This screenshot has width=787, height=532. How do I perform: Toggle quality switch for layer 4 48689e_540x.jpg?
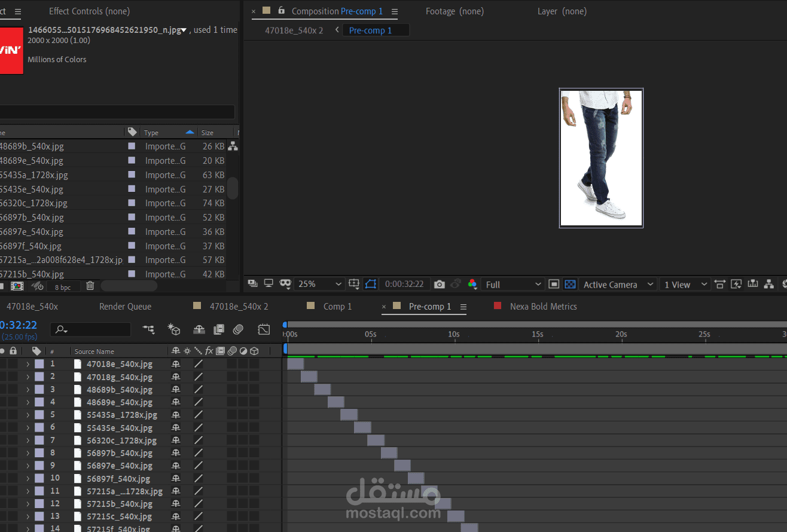coord(199,402)
